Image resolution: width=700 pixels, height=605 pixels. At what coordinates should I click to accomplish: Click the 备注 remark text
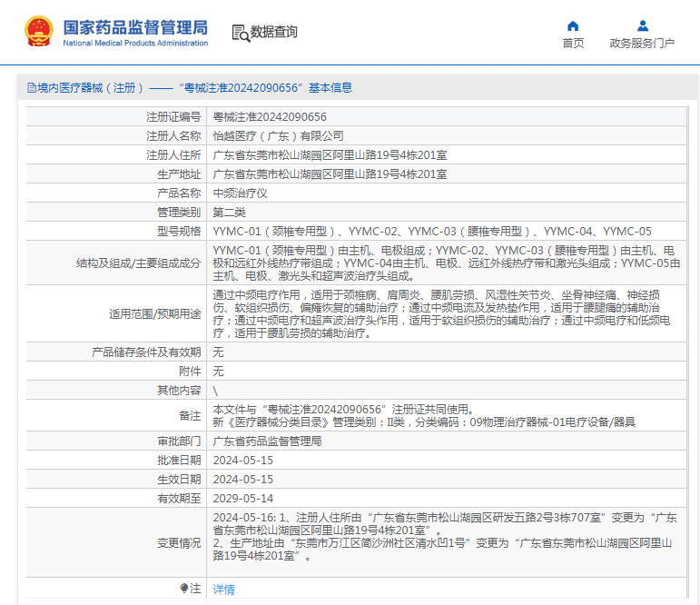pos(424,415)
